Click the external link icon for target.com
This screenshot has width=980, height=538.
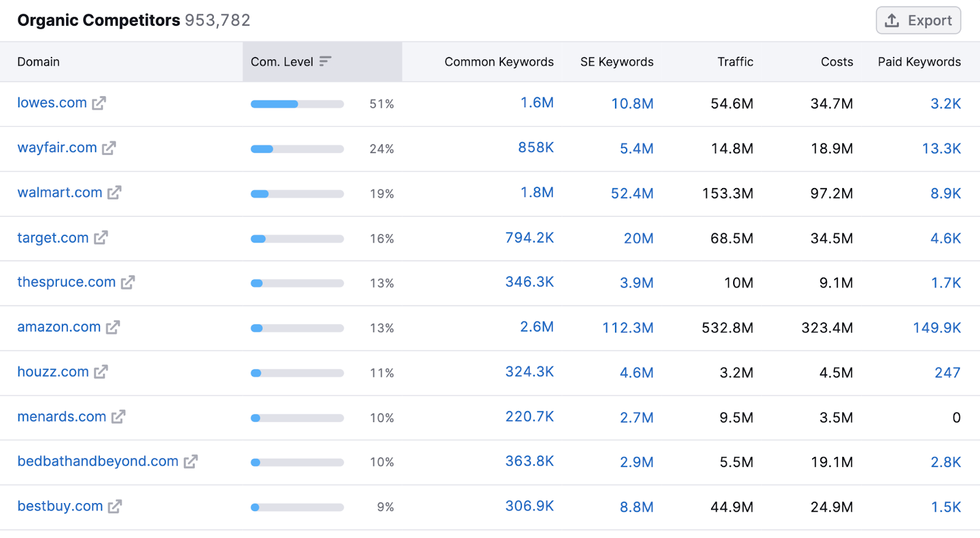[101, 238]
